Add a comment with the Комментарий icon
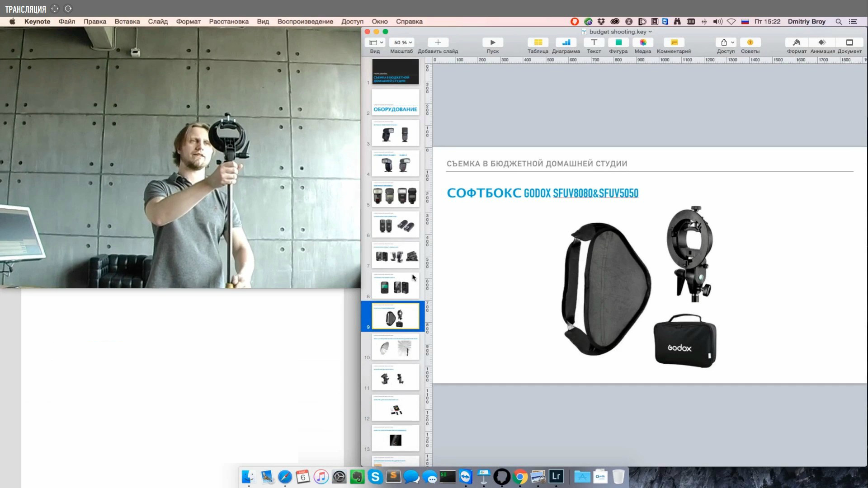Viewport: 868px width, 488px height. 674,42
